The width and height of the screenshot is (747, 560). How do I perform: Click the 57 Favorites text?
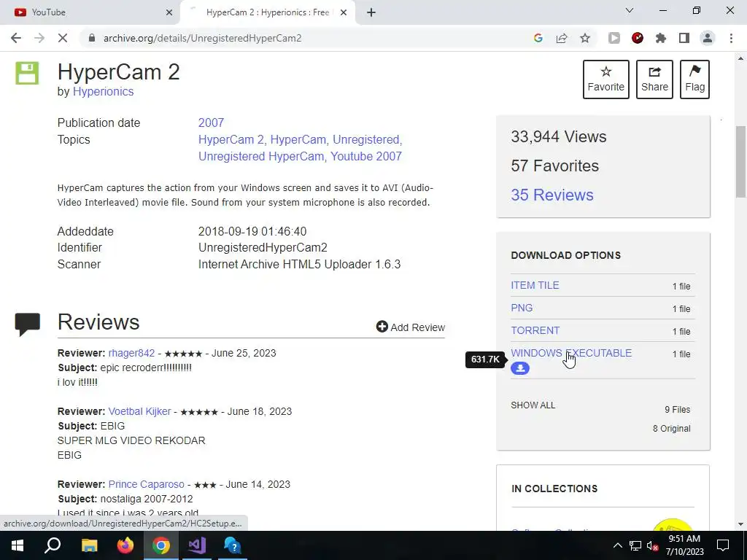pyautogui.click(x=555, y=166)
